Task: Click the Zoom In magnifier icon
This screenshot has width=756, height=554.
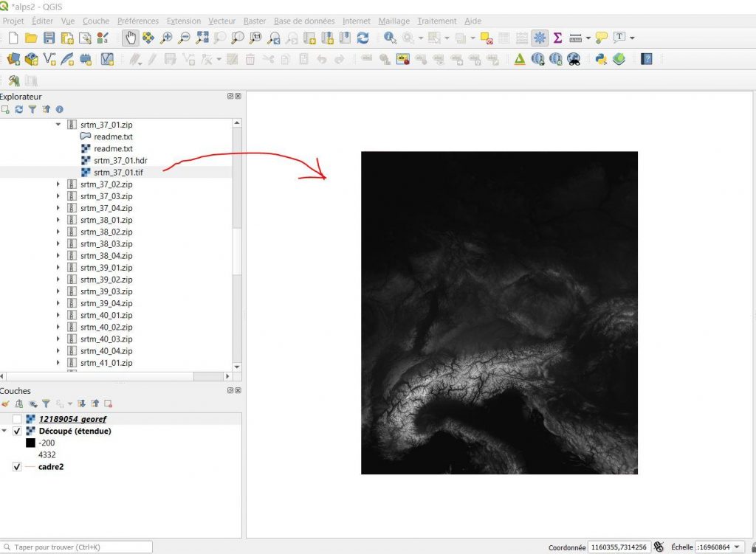Action: [x=166, y=38]
